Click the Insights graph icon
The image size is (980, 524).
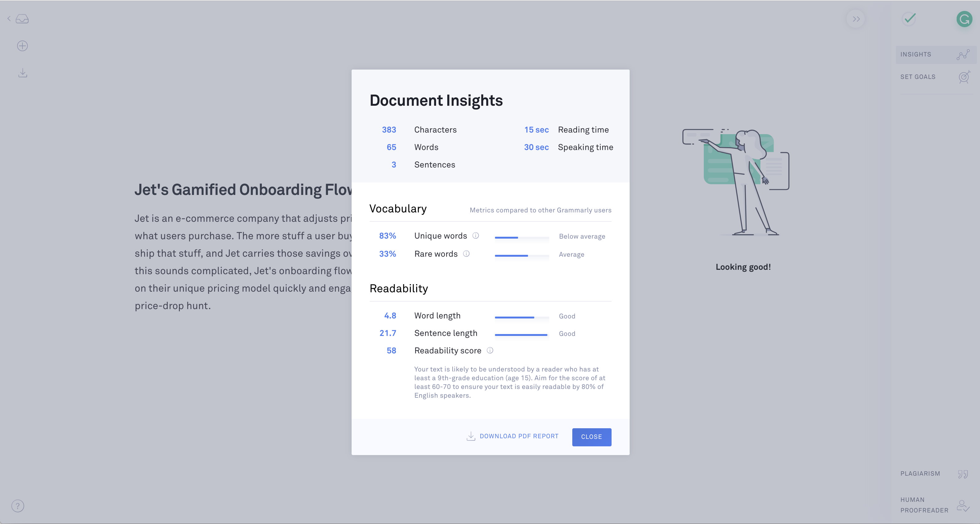tap(963, 55)
